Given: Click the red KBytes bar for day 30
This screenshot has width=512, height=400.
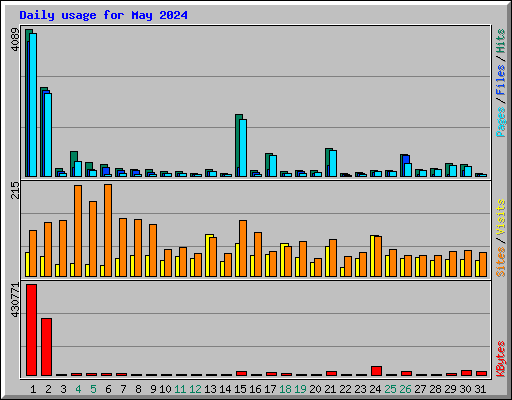Looking at the screenshot, I should (466, 373).
